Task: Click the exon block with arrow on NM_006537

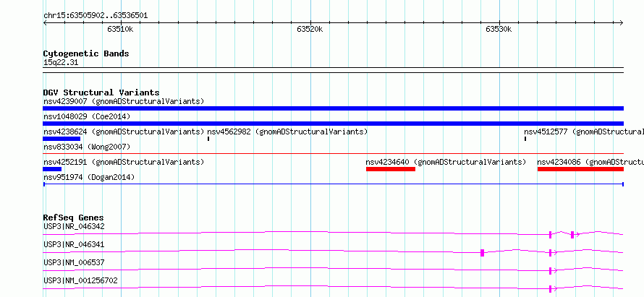Action: (552, 271)
